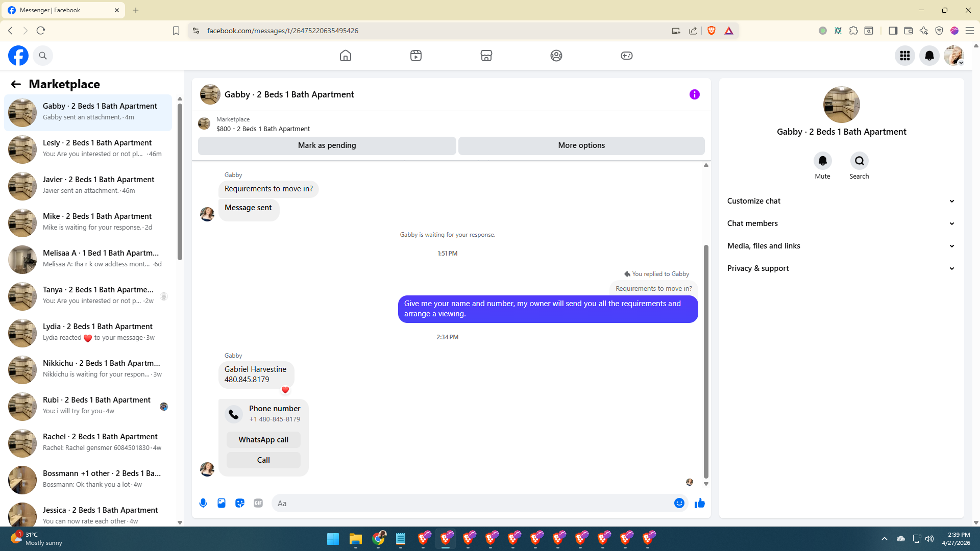Open the notifications bell in the header
Viewport: 980px width, 551px height.
click(929, 56)
